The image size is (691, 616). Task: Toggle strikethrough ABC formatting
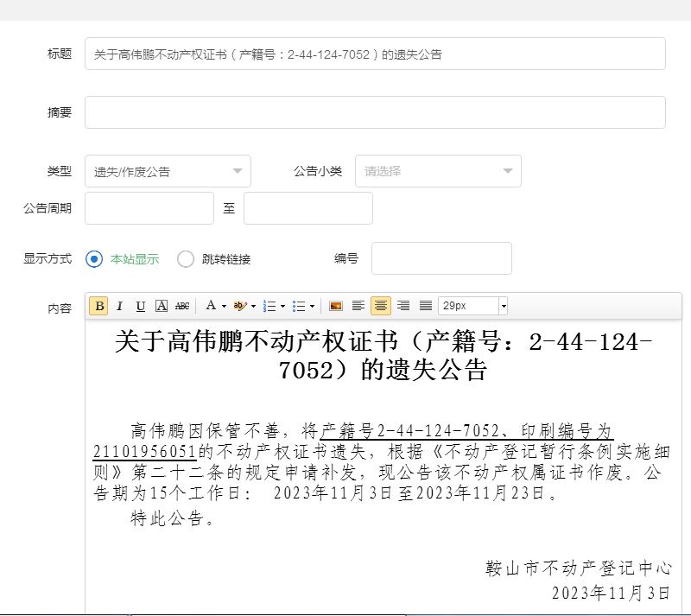click(182, 306)
